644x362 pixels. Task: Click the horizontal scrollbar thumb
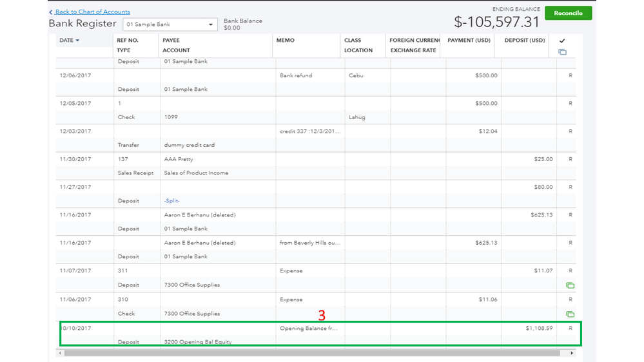312,353
